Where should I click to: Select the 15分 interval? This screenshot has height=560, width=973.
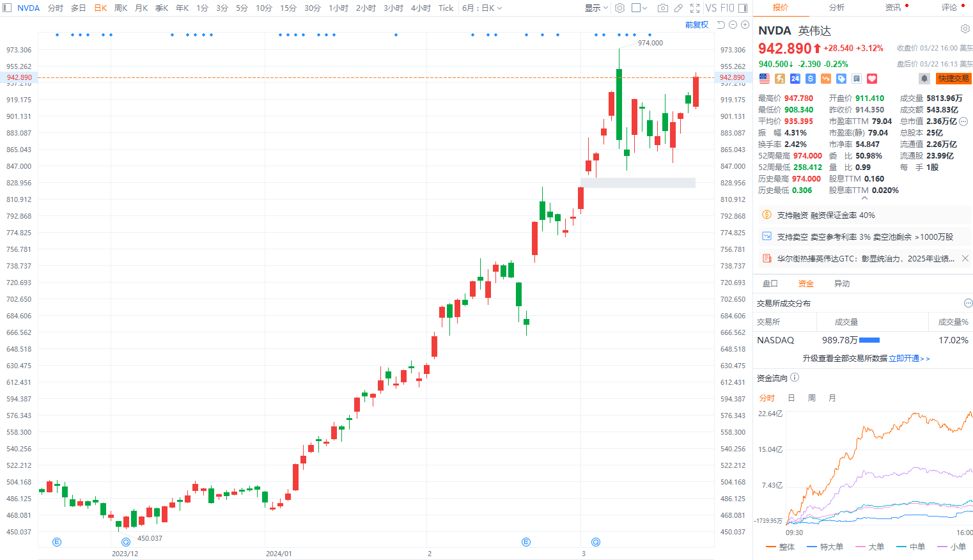click(288, 8)
